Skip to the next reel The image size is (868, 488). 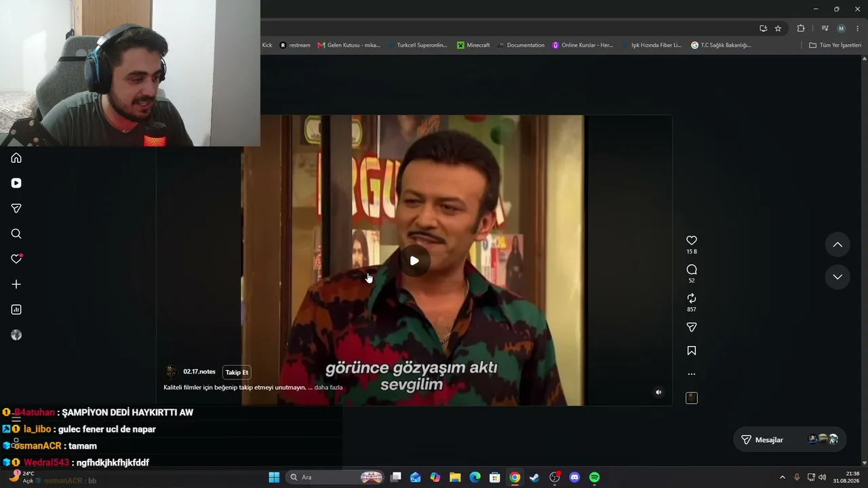837,277
